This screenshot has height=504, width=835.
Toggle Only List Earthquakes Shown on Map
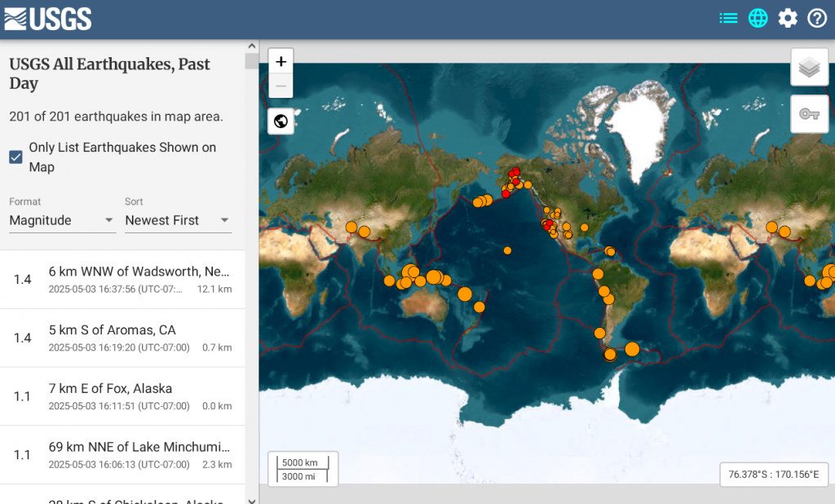[x=16, y=157]
